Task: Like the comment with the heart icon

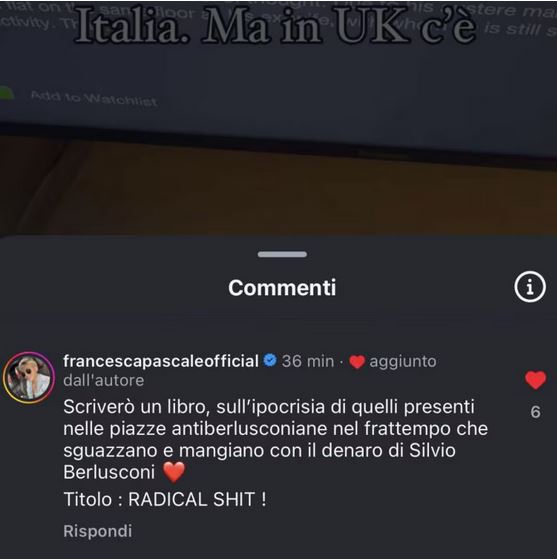Action: coord(535,380)
